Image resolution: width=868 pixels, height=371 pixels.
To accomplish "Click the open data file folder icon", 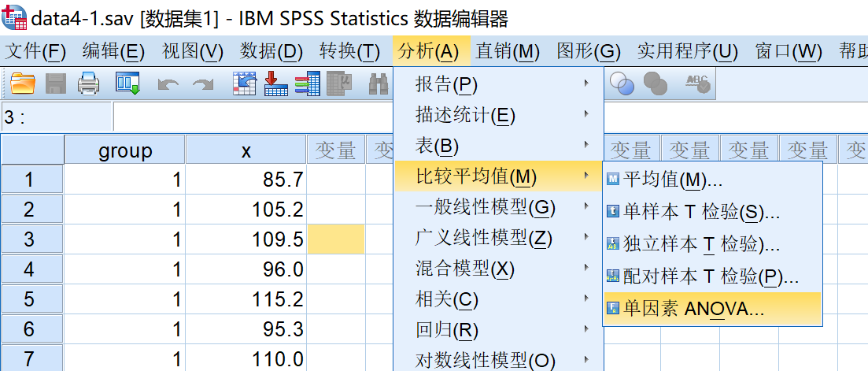I will 23,83.
